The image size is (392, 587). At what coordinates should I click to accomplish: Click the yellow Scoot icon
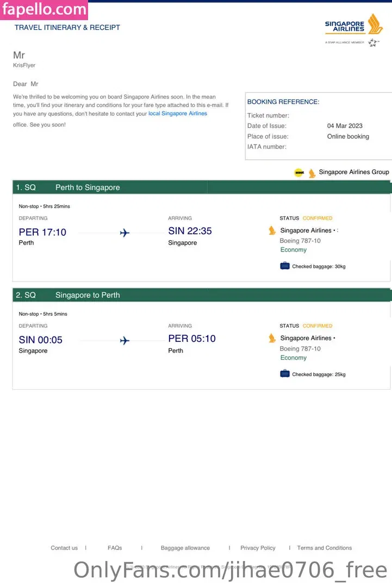pos(299,173)
